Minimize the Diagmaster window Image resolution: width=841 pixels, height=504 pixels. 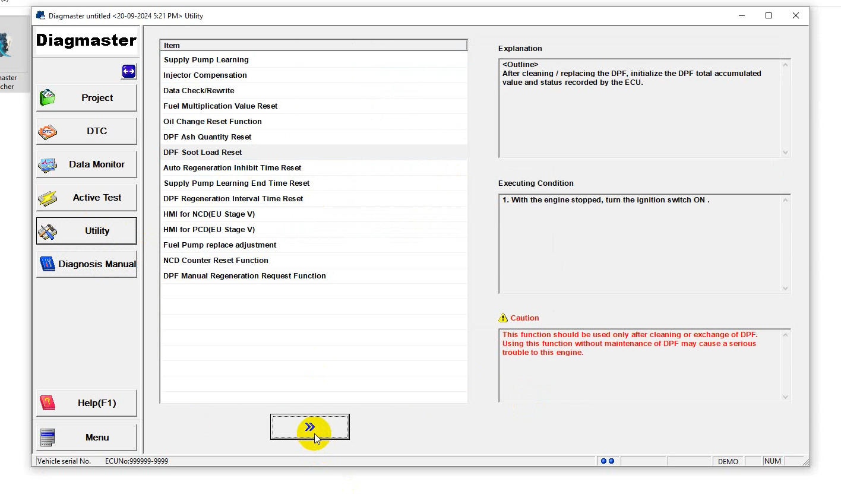[742, 15]
